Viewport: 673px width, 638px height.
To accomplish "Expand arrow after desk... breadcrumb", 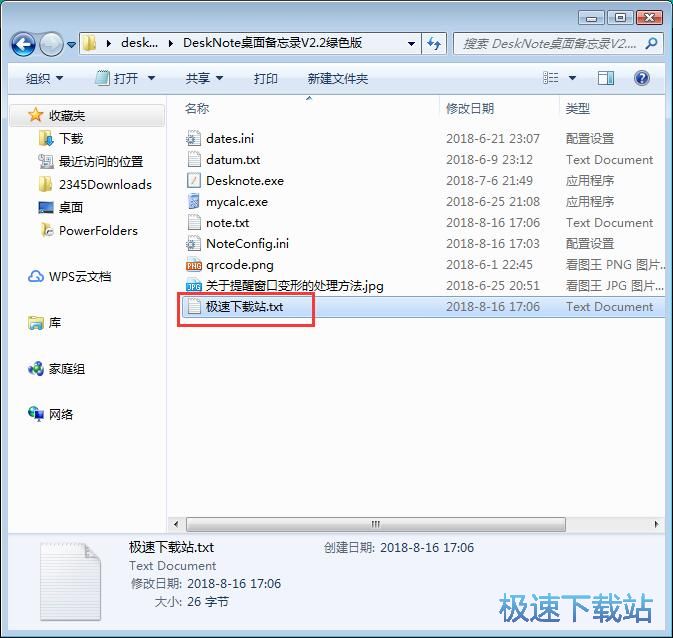I will tap(171, 43).
